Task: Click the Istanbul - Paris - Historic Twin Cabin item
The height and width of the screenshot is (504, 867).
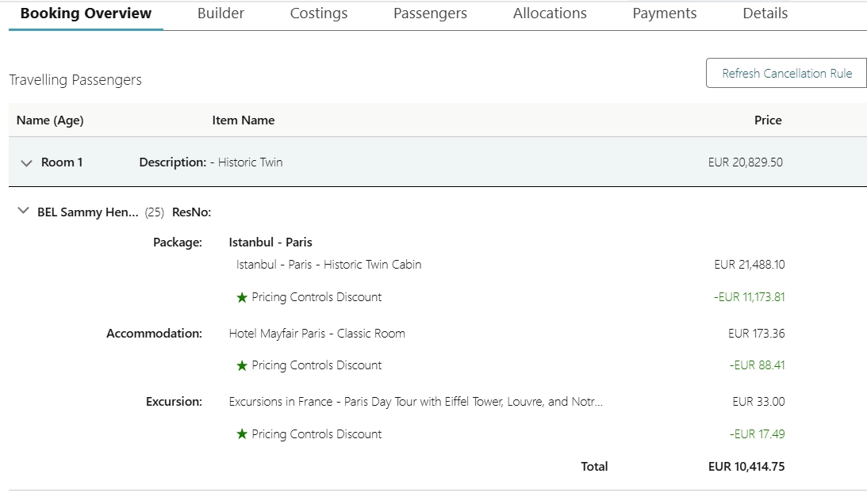Action: (x=328, y=265)
